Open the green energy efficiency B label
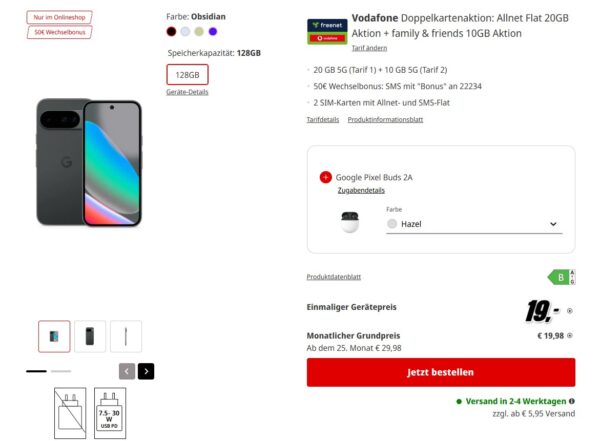This screenshot has height=441, width=600. point(559,276)
